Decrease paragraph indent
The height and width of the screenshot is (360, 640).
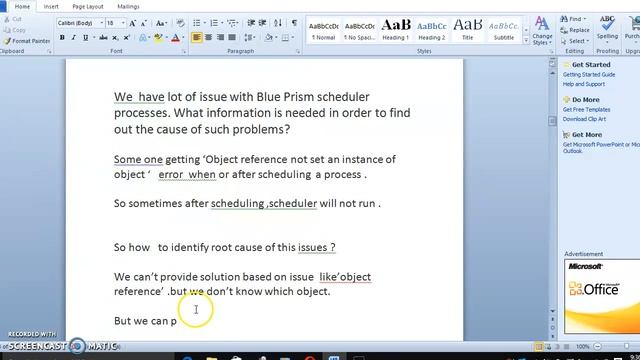251,23
